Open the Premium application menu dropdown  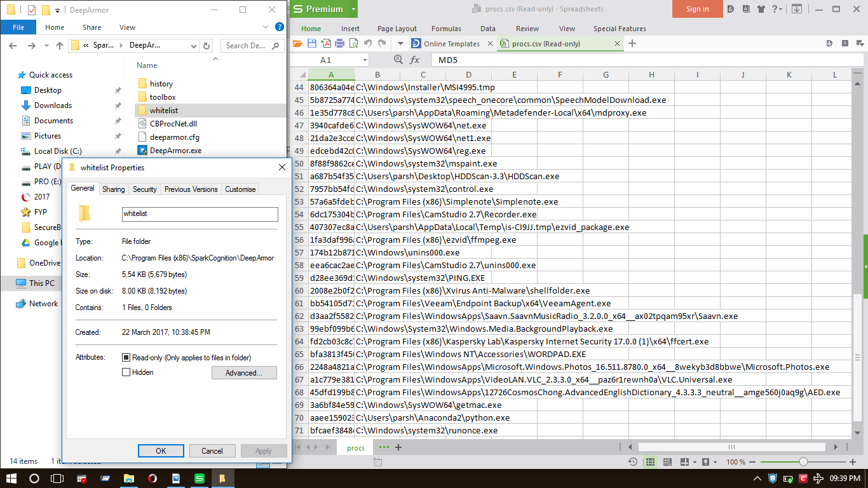coord(353,9)
